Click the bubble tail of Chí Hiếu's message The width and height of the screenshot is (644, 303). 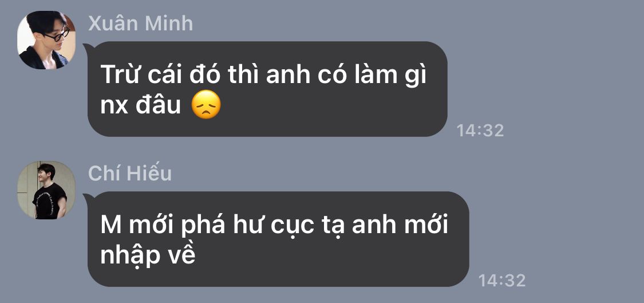(x=86, y=198)
